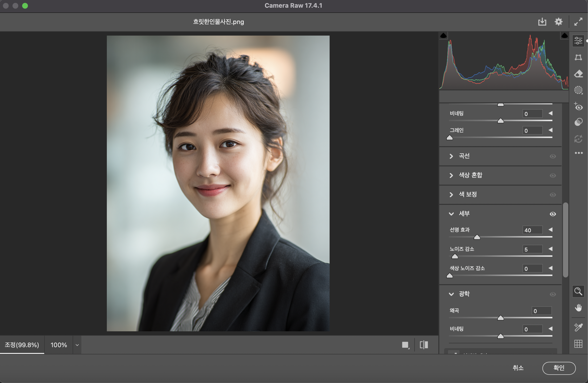The height and width of the screenshot is (383, 588).
Task: Select the Remove (eraser) tool
Action: [x=578, y=74]
